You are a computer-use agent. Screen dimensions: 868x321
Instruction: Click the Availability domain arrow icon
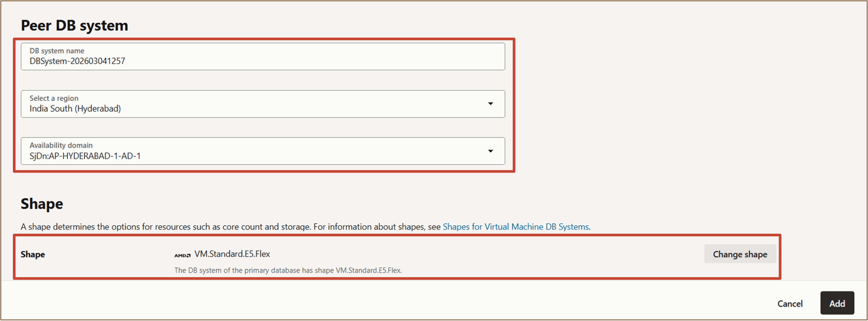[x=490, y=151]
